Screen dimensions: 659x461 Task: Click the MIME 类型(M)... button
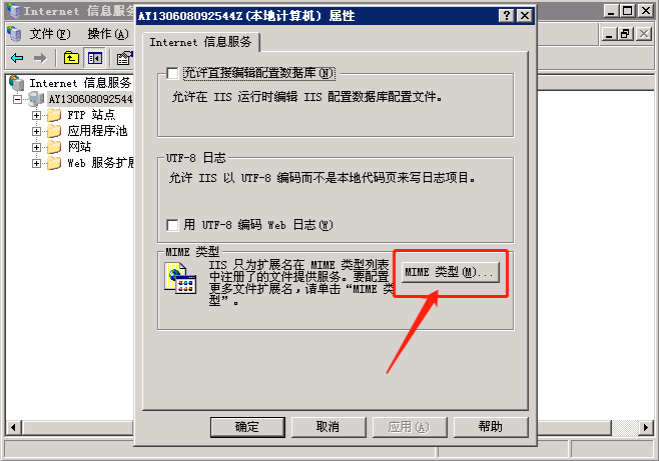(450, 273)
